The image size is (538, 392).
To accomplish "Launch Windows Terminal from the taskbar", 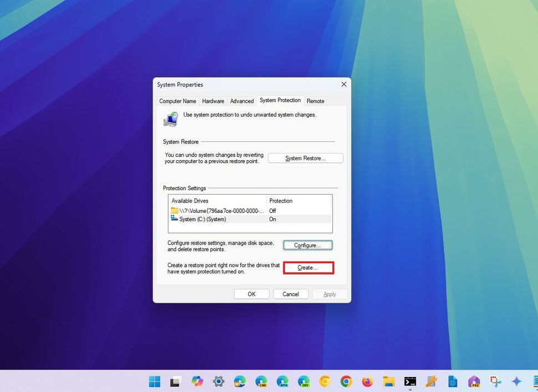I will click(410, 381).
